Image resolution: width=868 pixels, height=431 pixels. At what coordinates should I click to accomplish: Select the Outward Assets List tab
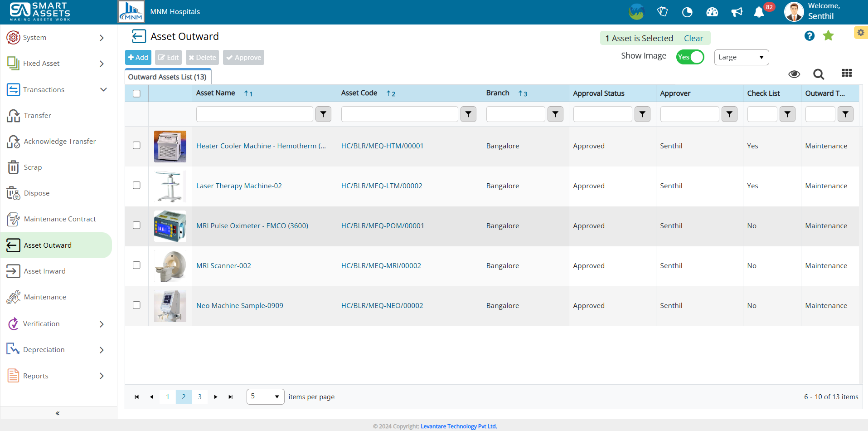(167, 77)
